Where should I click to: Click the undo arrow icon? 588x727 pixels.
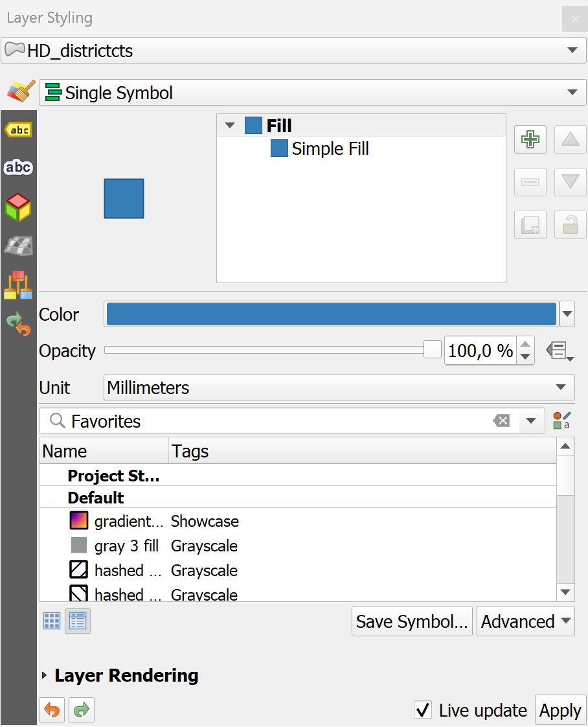pyautogui.click(x=52, y=710)
